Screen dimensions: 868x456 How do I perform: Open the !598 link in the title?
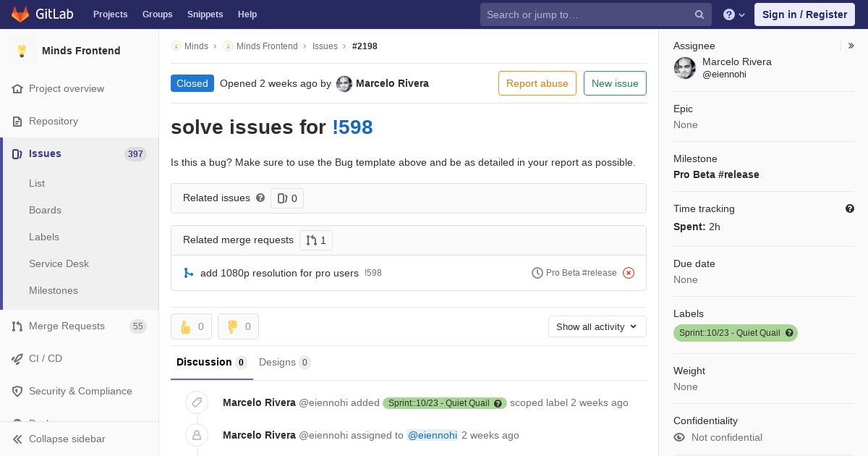click(x=352, y=127)
